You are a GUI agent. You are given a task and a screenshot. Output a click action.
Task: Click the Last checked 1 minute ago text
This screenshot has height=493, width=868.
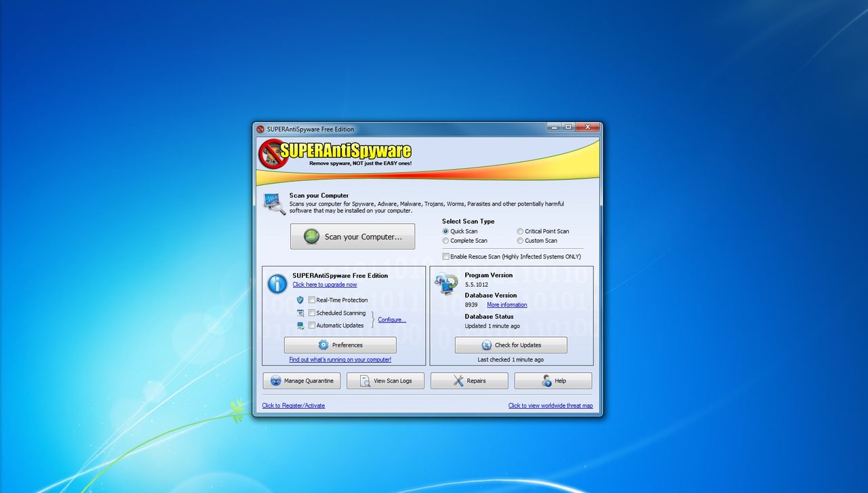[511, 359]
